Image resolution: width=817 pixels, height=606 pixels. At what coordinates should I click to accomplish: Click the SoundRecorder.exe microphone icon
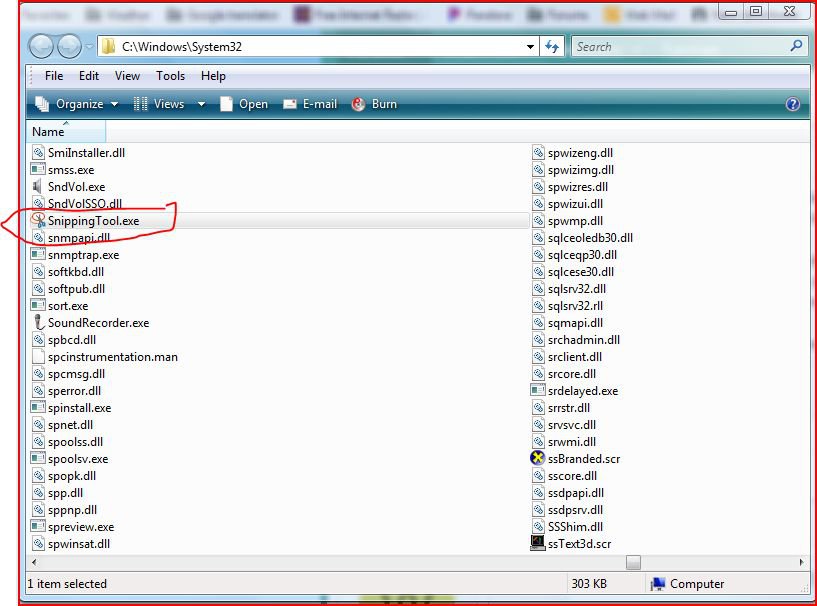click(38, 322)
